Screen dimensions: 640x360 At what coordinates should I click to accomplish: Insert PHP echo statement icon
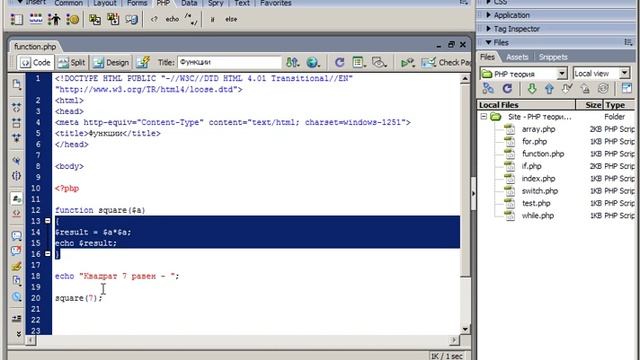point(172,19)
